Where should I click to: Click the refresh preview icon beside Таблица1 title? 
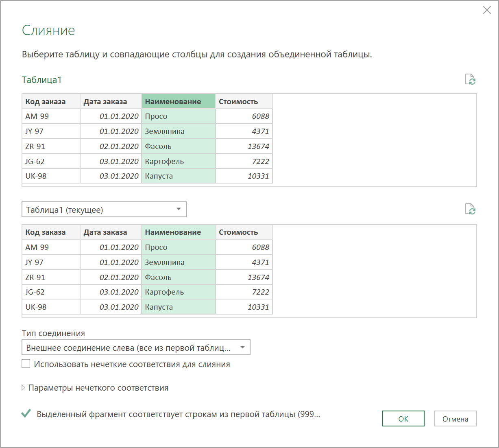click(x=470, y=79)
